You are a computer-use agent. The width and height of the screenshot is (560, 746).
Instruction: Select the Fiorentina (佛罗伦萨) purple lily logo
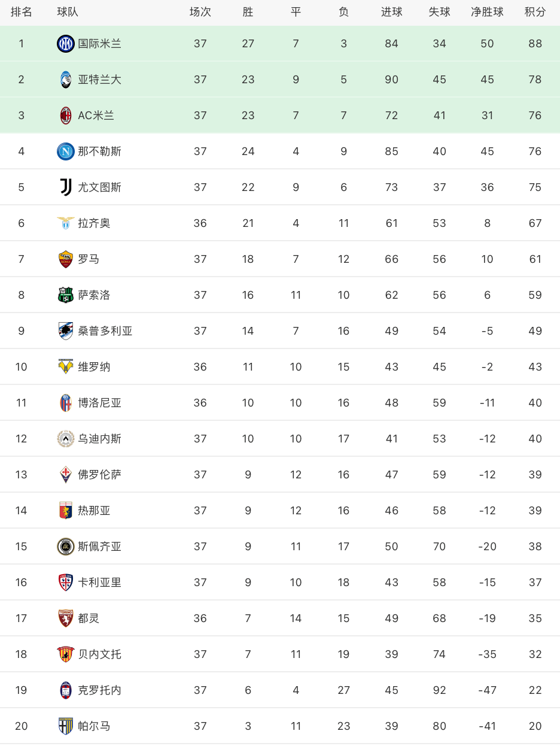[x=66, y=475]
